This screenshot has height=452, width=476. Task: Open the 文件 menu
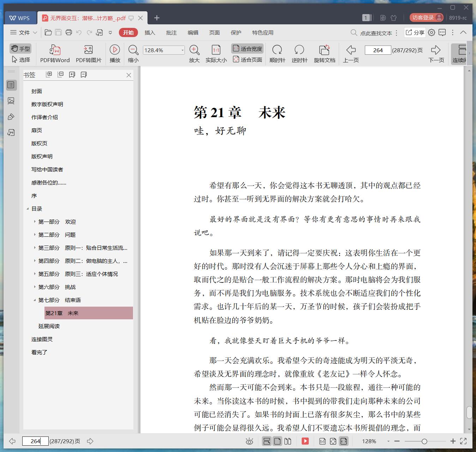(24, 32)
